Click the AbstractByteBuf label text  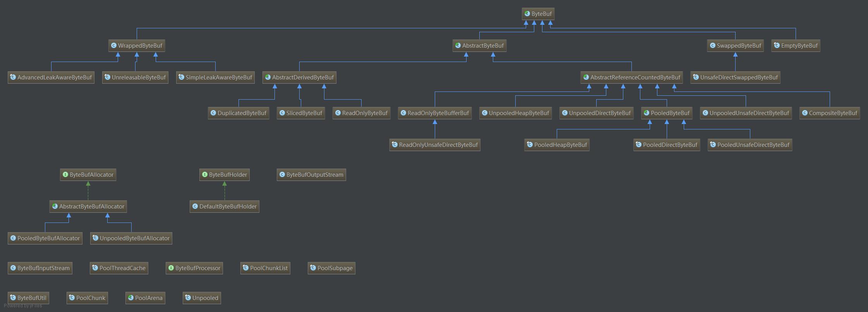point(483,46)
